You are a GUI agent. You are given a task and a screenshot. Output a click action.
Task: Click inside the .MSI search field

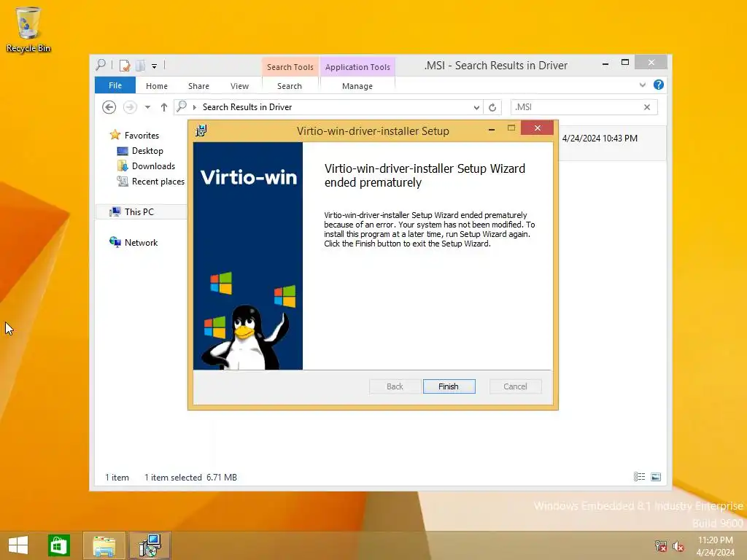click(576, 107)
